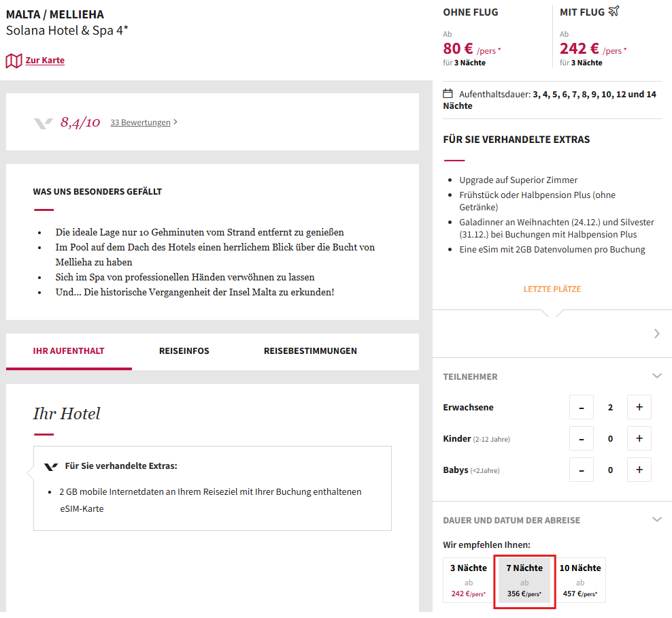Viewport: 672px width, 618px height.
Task: Open the 33 Bewertungen reviews link
Action: [140, 123]
